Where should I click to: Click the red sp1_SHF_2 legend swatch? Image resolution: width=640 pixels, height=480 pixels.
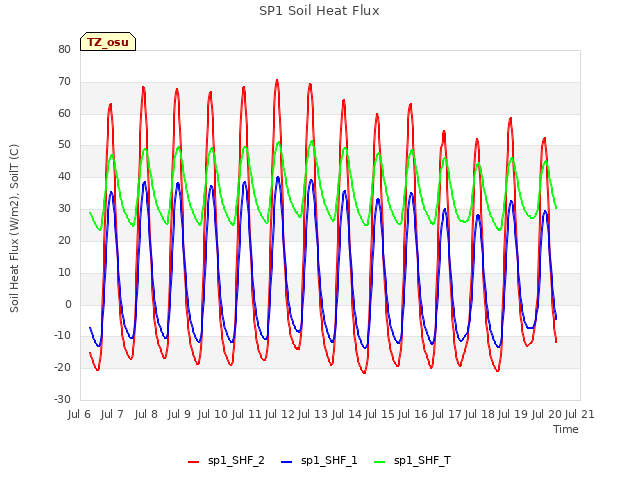[x=193, y=462]
